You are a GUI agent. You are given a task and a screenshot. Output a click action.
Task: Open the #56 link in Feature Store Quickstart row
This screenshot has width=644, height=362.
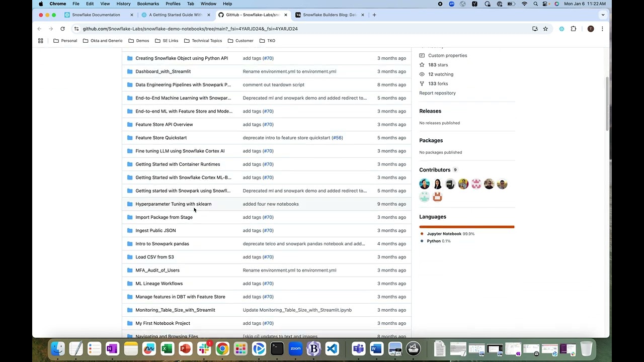point(337,138)
